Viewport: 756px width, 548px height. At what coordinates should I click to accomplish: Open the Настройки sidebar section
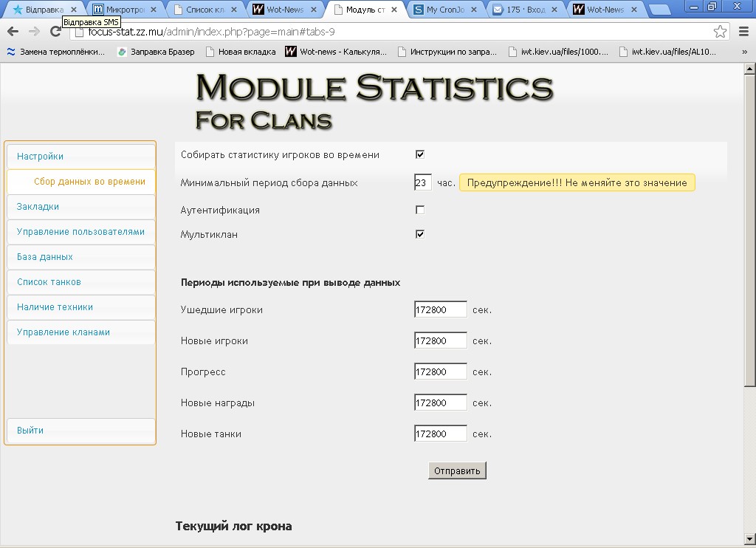[40, 157]
